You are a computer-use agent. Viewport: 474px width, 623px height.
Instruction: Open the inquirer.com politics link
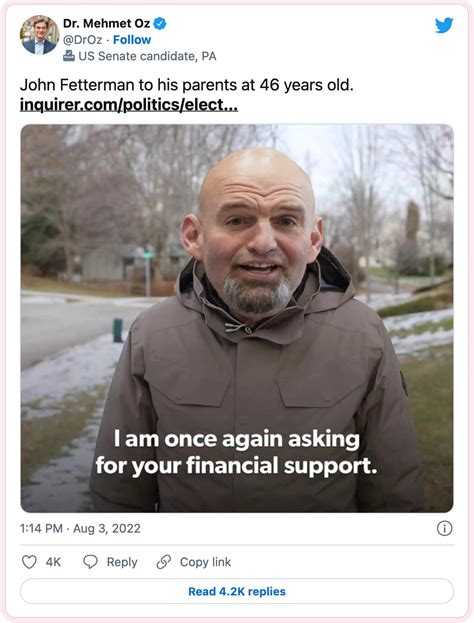pyautogui.click(x=129, y=105)
